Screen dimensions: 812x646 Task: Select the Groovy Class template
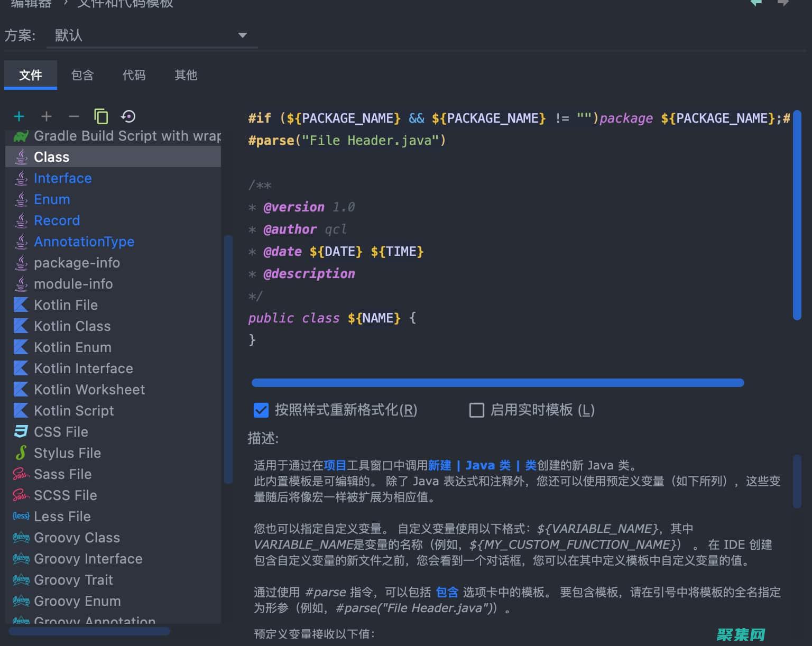click(x=77, y=538)
